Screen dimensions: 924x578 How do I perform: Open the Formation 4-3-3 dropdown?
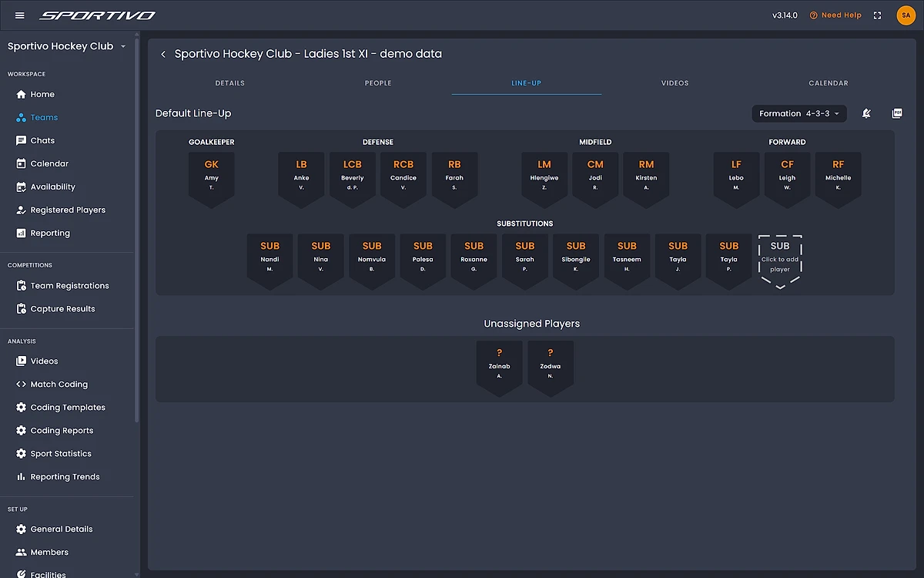[799, 113]
